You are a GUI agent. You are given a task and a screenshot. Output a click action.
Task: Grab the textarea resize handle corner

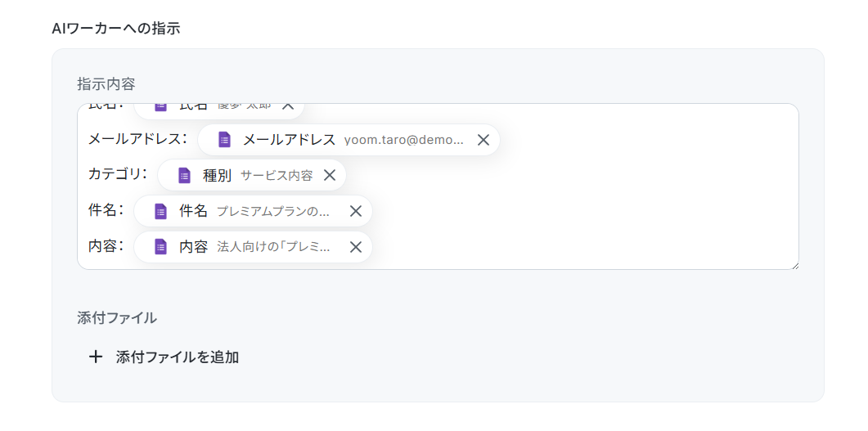794,266
